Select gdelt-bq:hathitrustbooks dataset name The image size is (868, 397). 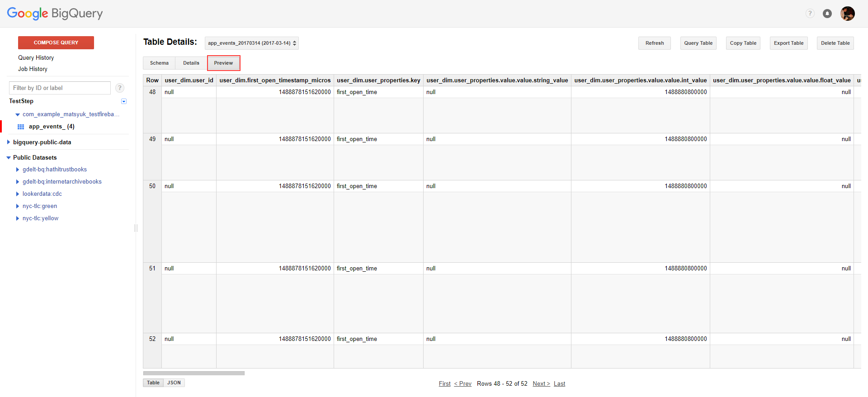(x=55, y=170)
